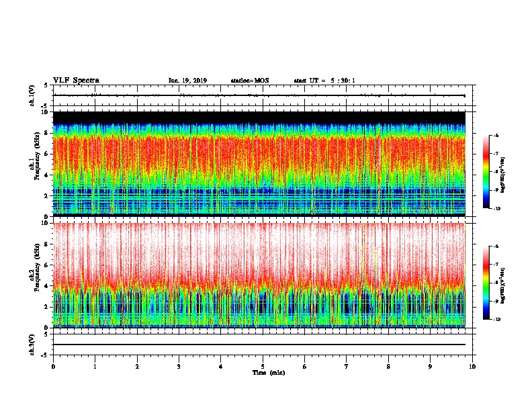Click the lower ch.2 color scale bar
The width and height of the screenshot is (532, 411).
[486, 283]
